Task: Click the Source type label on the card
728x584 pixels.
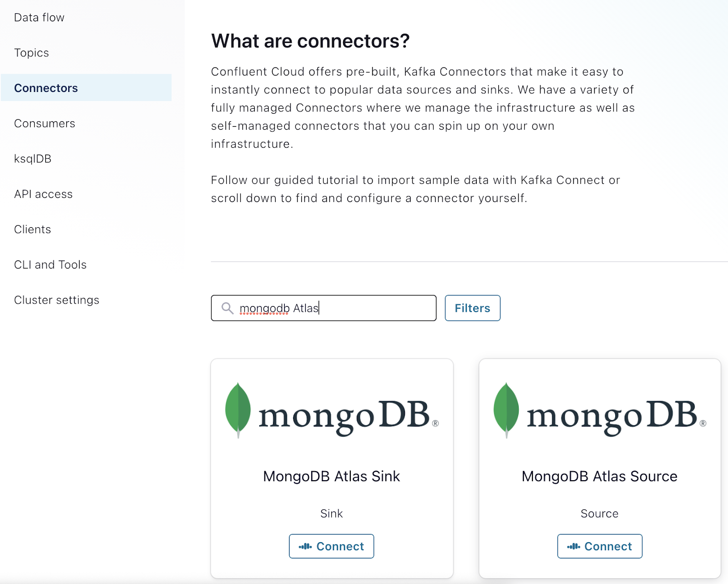Action: 599,513
